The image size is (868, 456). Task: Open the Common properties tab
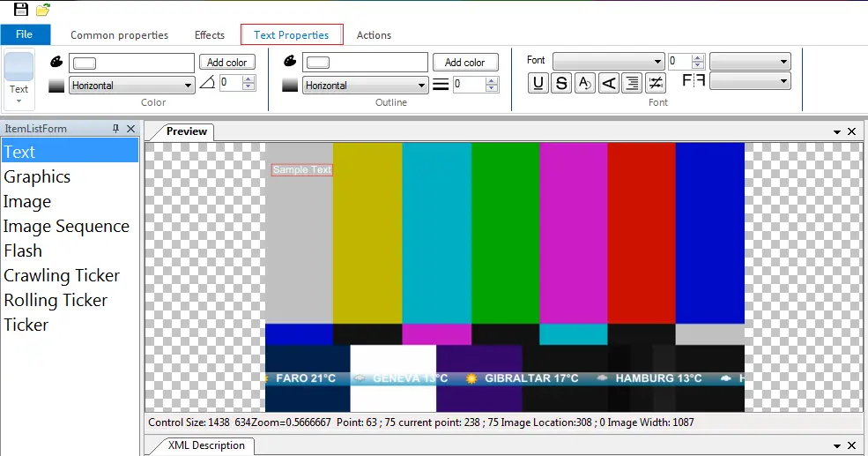pyautogui.click(x=119, y=35)
